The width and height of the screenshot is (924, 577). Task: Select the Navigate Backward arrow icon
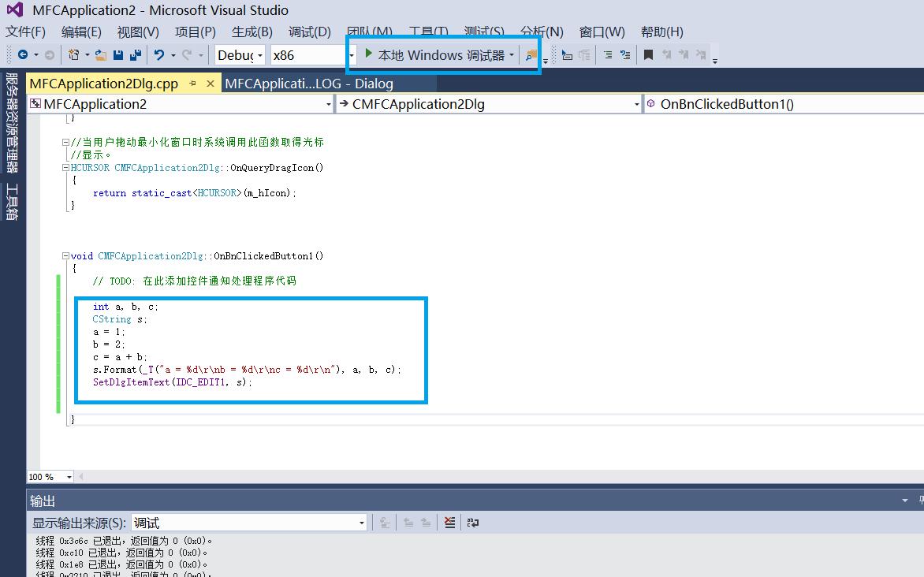click(24, 55)
